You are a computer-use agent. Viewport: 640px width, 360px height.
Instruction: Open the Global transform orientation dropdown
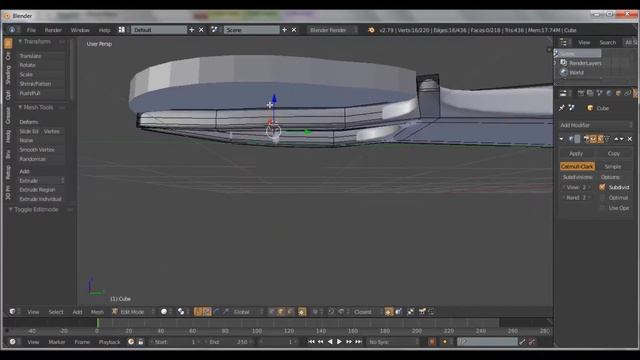[247, 312]
